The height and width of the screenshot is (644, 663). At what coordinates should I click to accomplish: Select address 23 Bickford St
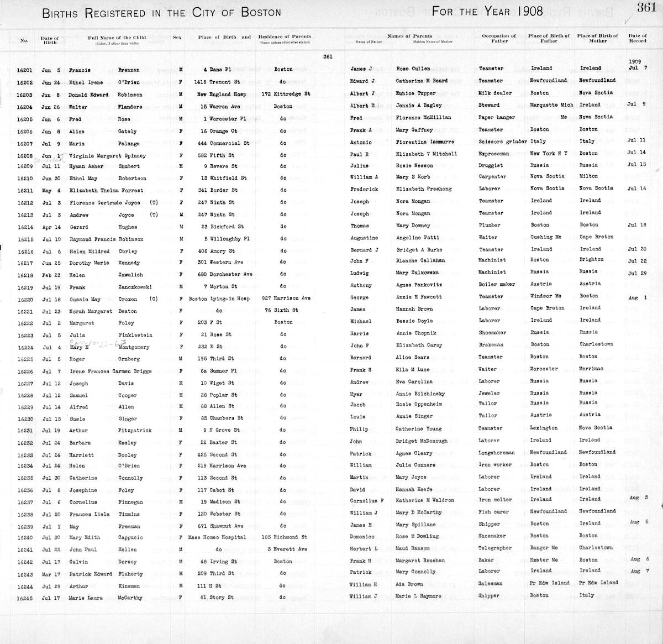click(222, 227)
